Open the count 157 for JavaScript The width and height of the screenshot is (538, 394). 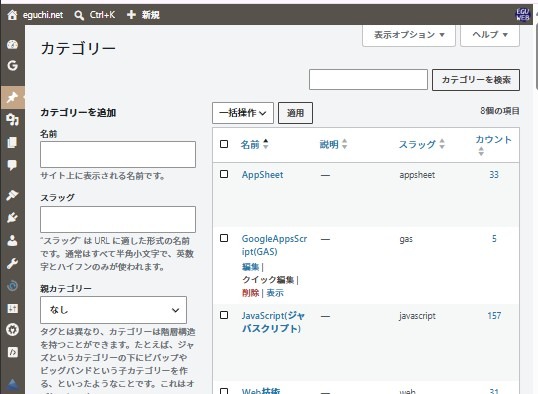pos(494,316)
